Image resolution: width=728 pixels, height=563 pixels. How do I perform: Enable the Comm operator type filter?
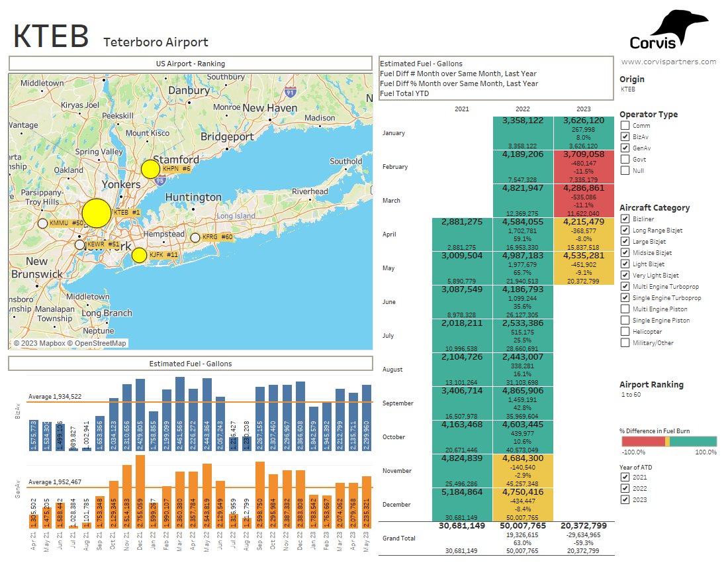(x=626, y=125)
